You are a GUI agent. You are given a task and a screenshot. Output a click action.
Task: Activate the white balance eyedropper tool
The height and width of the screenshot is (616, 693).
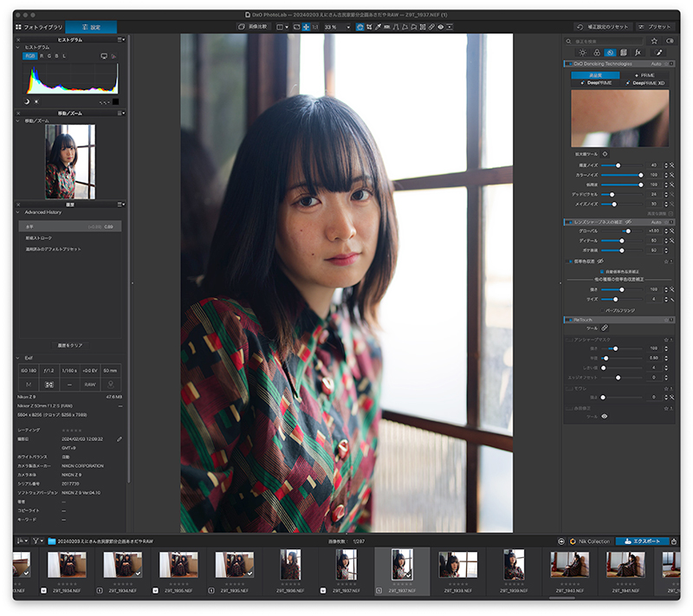click(379, 27)
